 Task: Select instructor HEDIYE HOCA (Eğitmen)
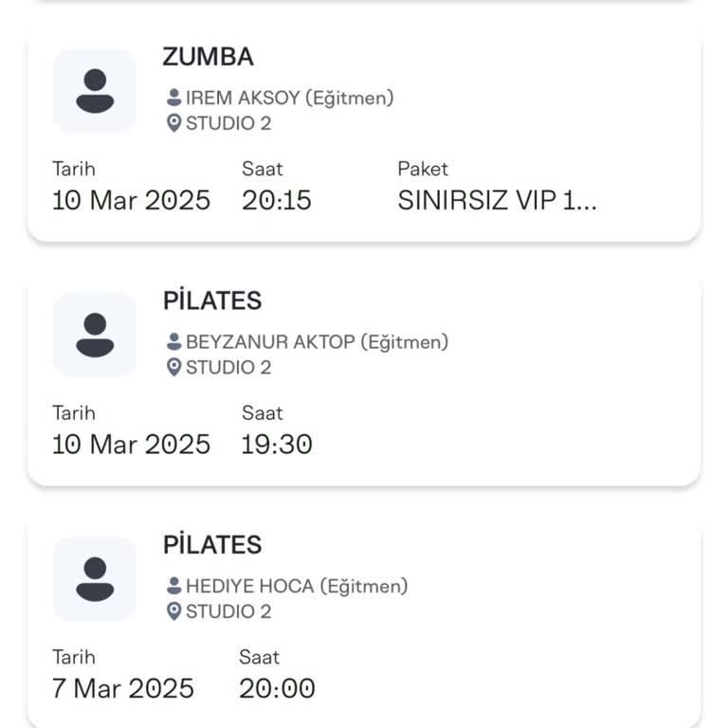coord(297,587)
